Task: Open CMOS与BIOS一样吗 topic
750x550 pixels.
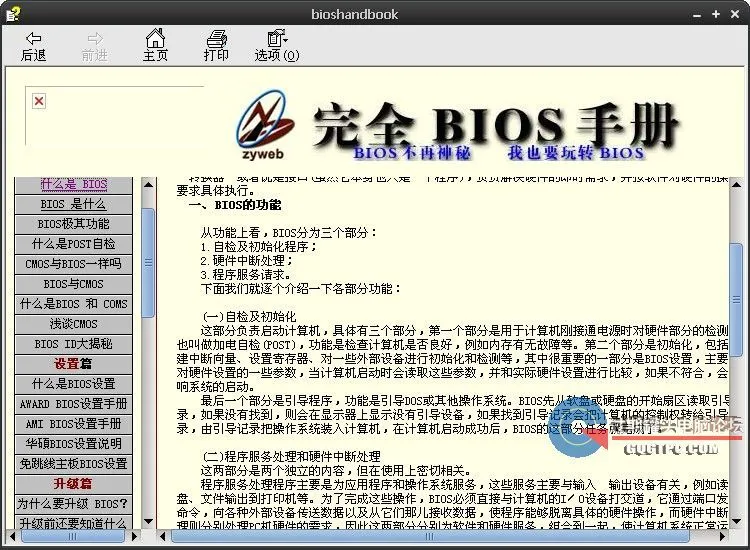Action: pyautogui.click(x=74, y=264)
